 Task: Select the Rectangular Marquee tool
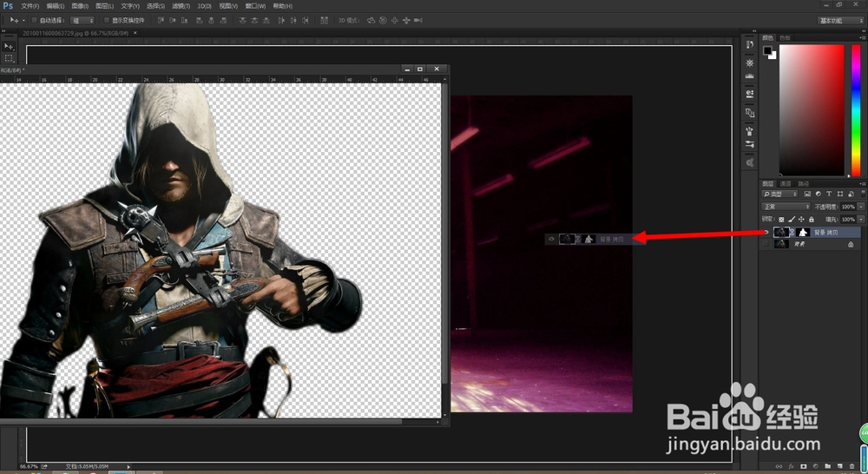[x=8, y=58]
